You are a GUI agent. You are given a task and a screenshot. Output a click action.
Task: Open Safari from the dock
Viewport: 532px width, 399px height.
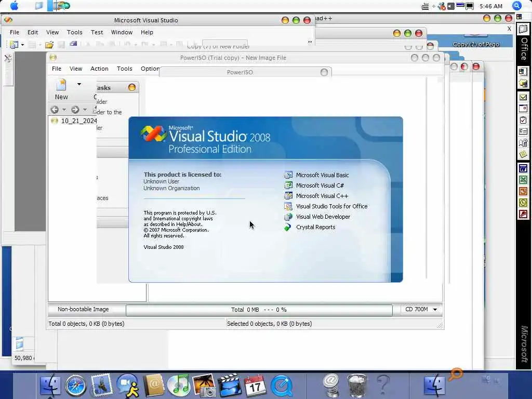[x=76, y=386]
